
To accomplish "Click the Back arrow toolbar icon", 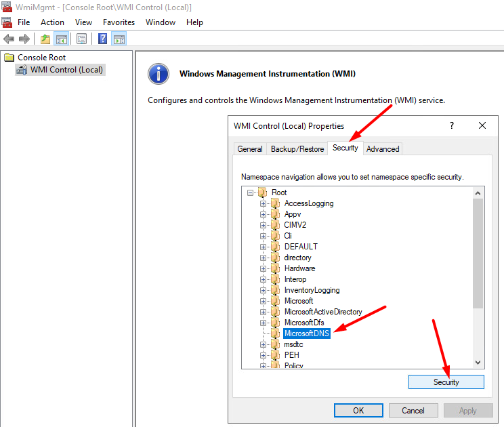I will pyautogui.click(x=9, y=39).
